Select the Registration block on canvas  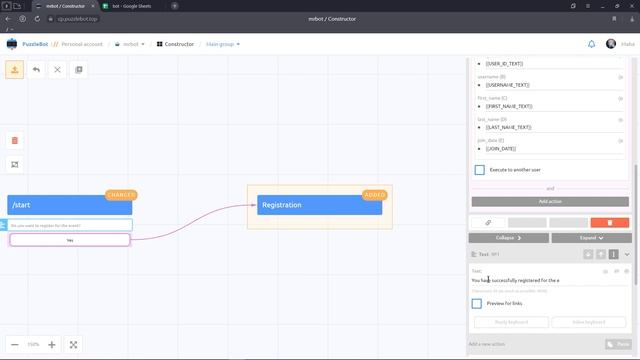point(320,205)
